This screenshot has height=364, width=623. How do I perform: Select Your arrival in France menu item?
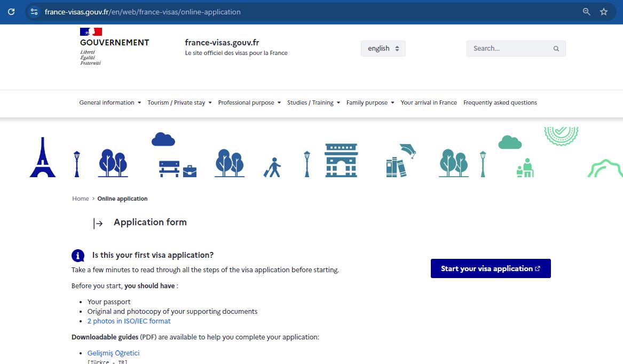coord(429,102)
